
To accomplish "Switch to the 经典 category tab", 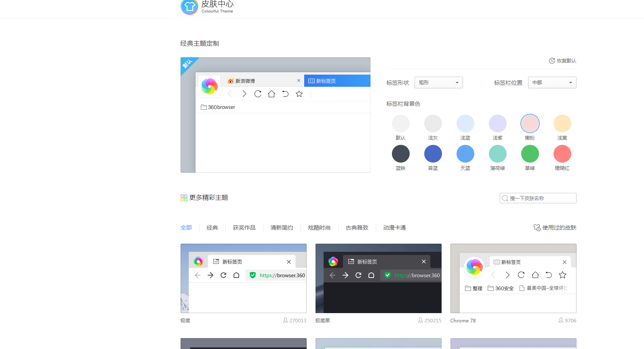I will click(x=213, y=228).
